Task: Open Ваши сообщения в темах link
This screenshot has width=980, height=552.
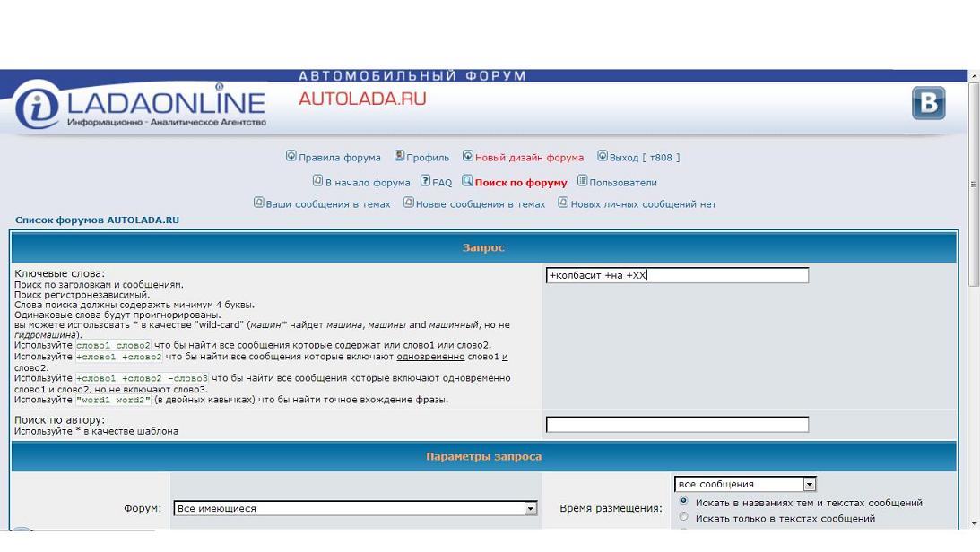Action: (328, 204)
